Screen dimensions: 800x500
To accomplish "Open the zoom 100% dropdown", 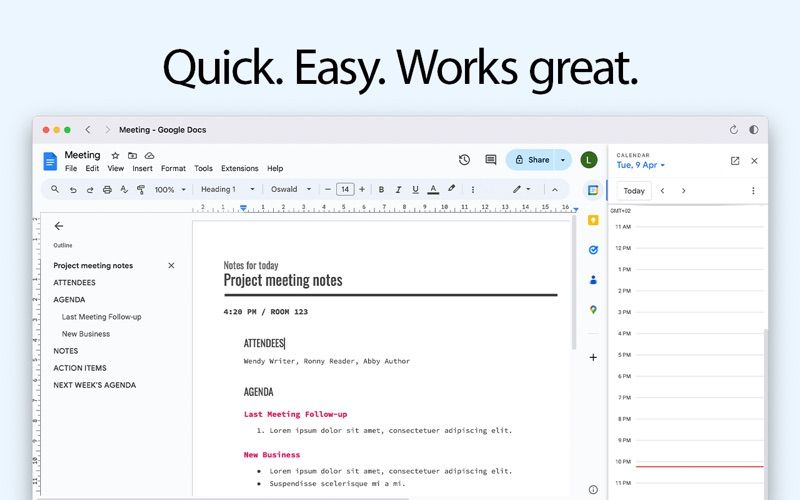I will (x=170, y=190).
